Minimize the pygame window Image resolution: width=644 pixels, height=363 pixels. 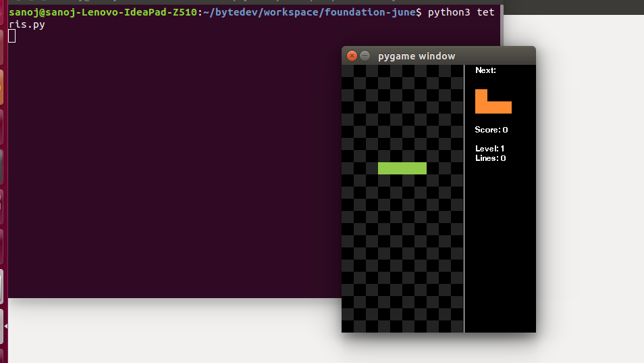365,56
